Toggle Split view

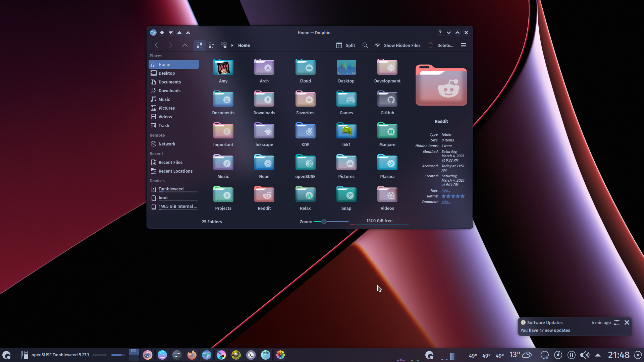(346, 45)
